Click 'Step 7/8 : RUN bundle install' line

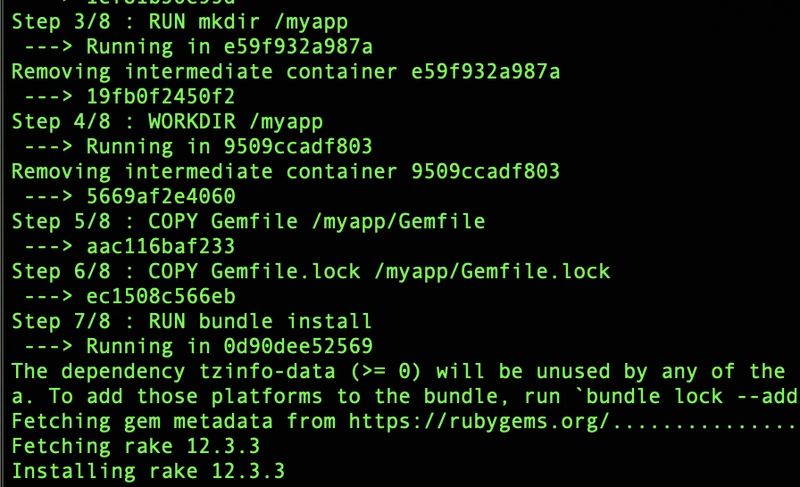click(x=192, y=322)
